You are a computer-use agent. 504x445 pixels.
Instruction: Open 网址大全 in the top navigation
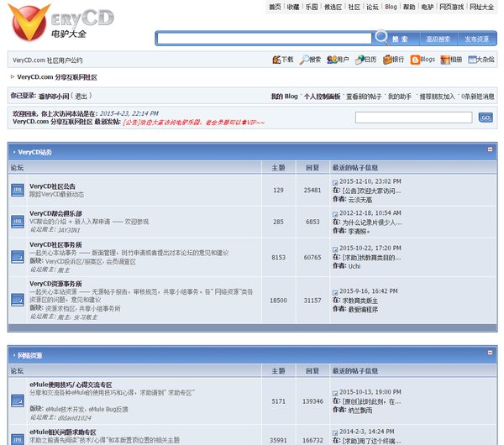pyautogui.click(x=481, y=7)
